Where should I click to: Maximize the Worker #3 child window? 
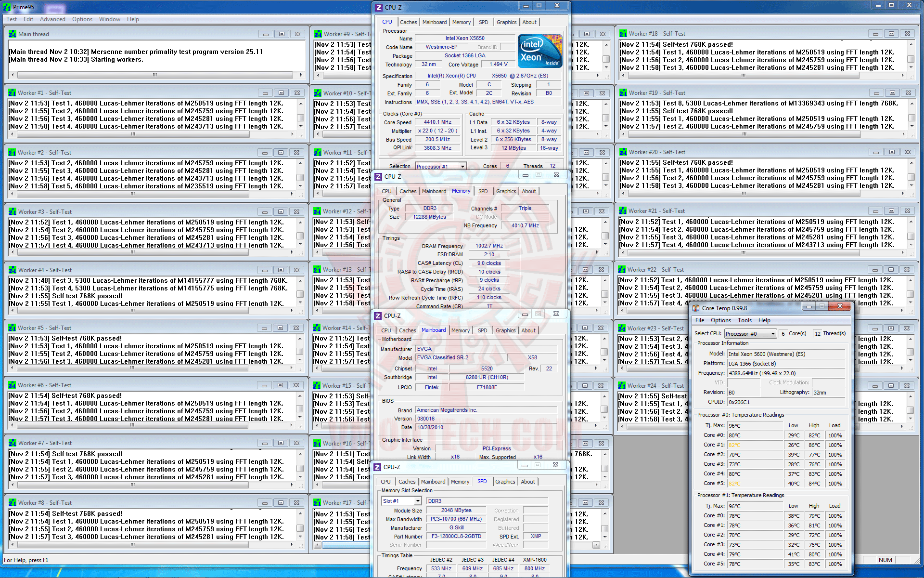(281, 211)
